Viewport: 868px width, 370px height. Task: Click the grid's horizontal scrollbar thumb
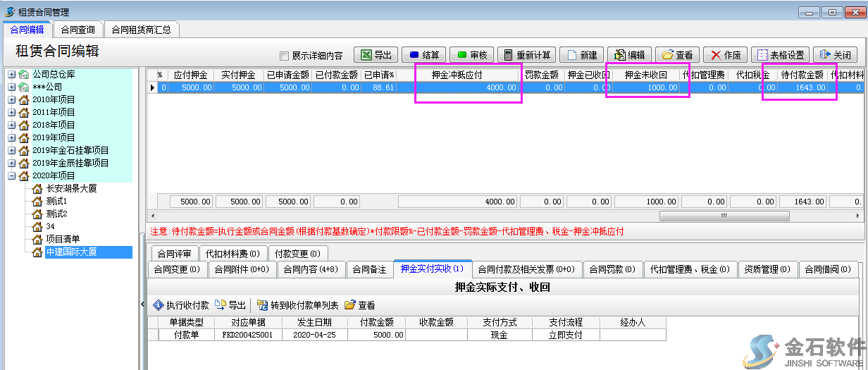coord(724,216)
